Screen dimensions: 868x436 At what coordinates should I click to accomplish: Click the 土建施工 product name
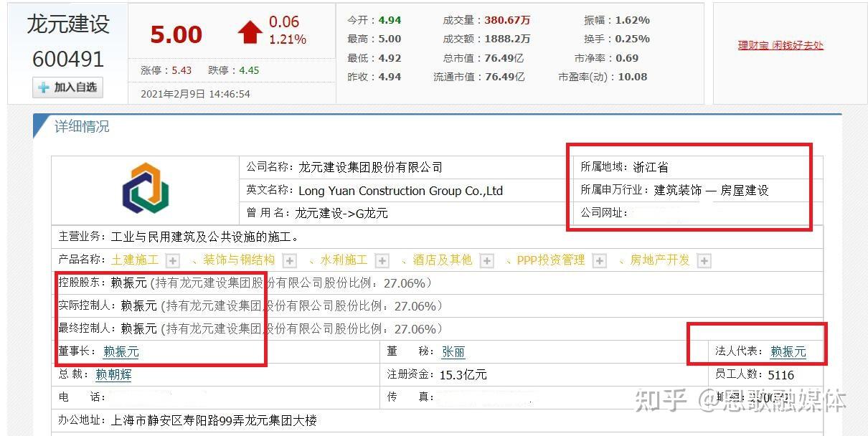(x=135, y=260)
